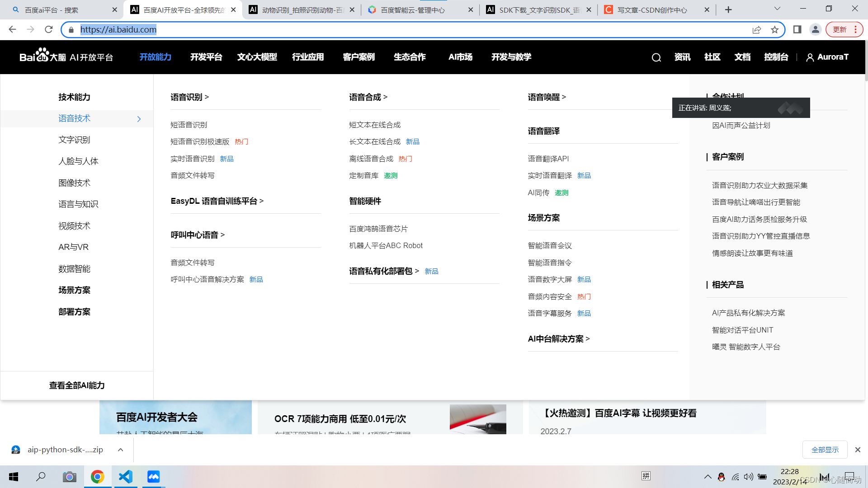Open the 短语音识别极速版 link
Viewport: 868px width, 488px height.
[x=200, y=142]
